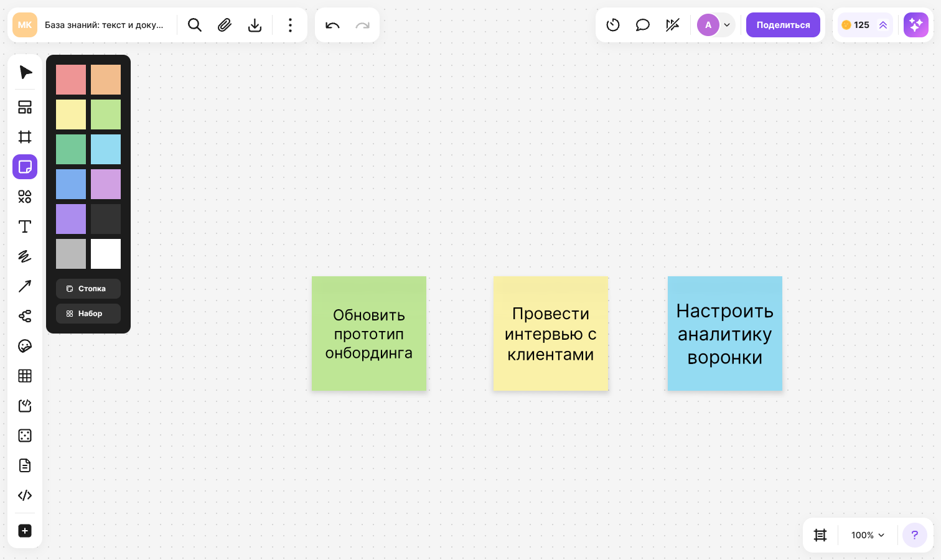Pick the lilac sticky note color
This screenshot has height=560, width=941.
pos(106,184)
